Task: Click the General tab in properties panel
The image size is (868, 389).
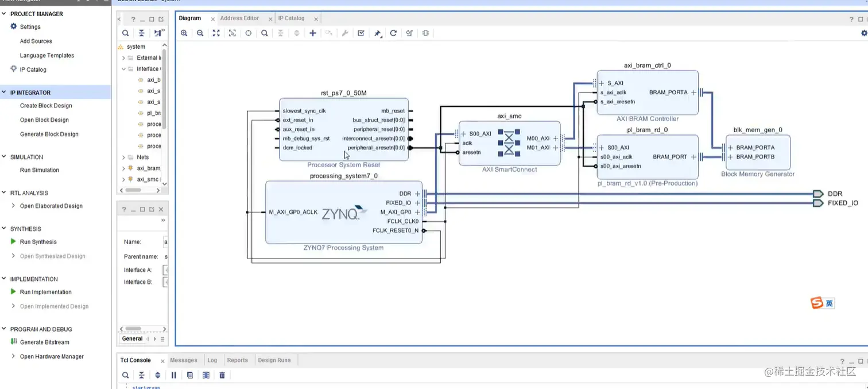Action: pyautogui.click(x=132, y=339)
